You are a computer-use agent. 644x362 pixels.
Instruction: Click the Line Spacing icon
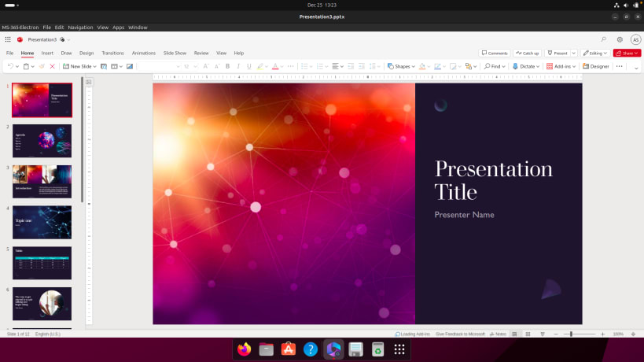pos(373,66)
